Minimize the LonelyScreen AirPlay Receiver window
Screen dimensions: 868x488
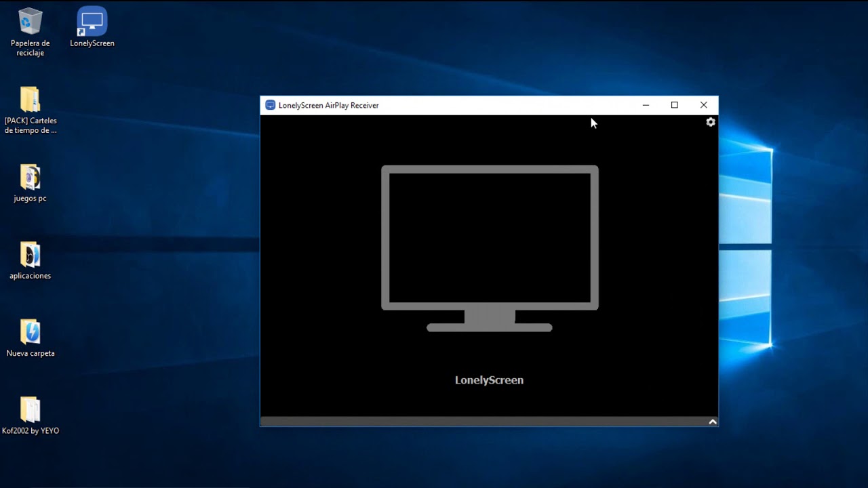point(646,105)
